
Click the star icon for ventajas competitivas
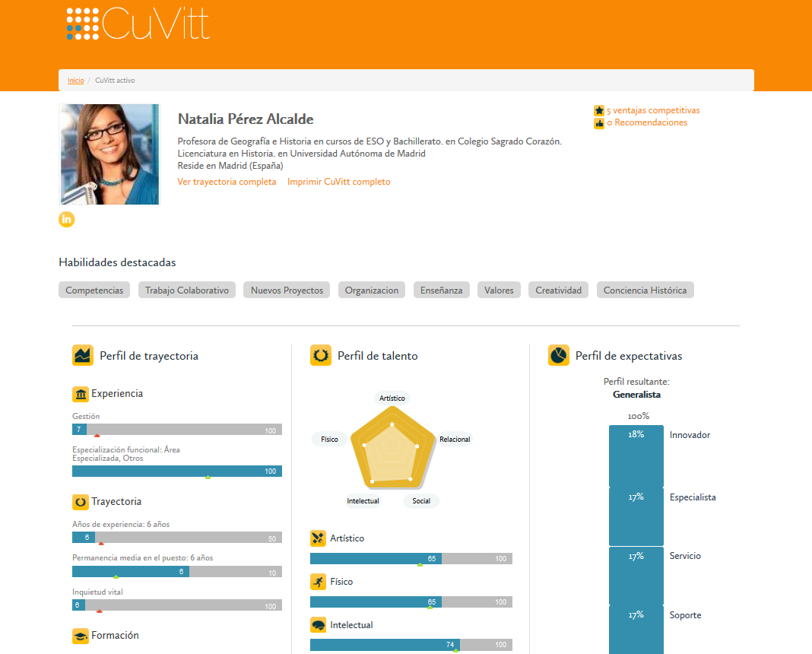click(598, 110)
